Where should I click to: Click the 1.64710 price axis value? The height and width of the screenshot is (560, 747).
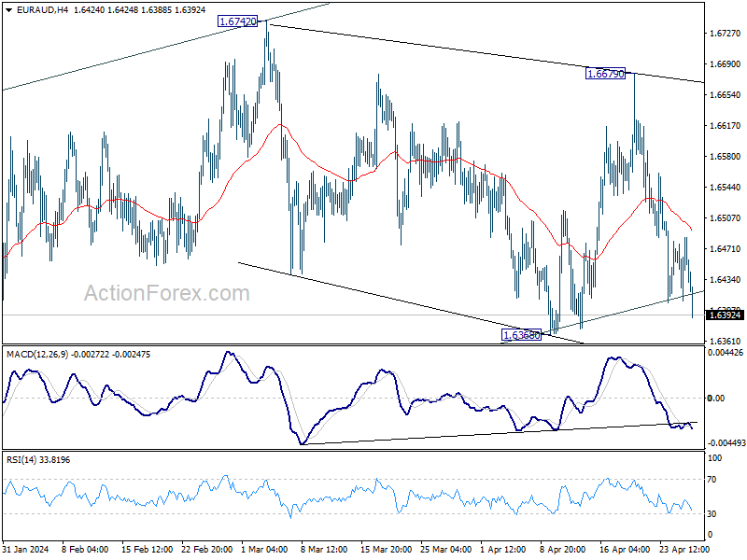[725, 249]
